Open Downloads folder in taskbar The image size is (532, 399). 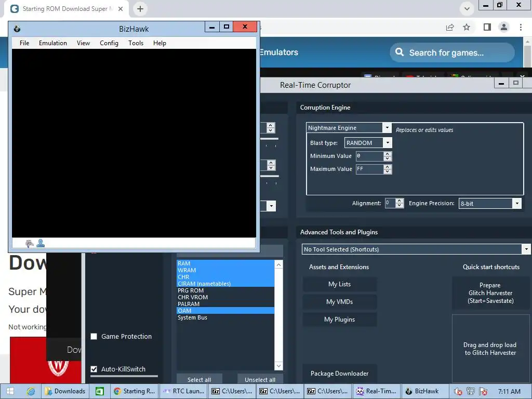pyautogui.click(x=65, y=391)
